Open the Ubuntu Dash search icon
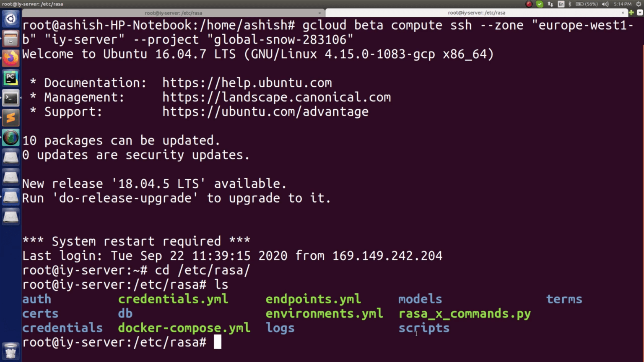The height and width of the screenshot is (362, 644). tap(10, 18)
